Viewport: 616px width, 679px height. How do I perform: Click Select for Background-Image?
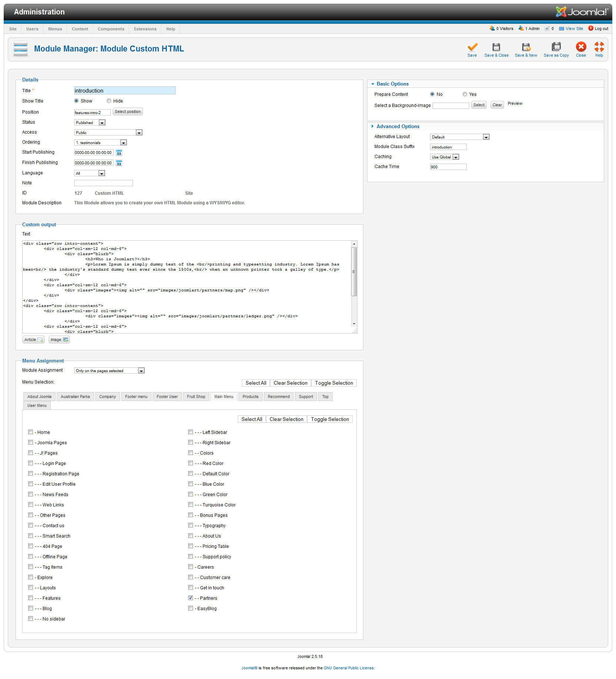479,105
